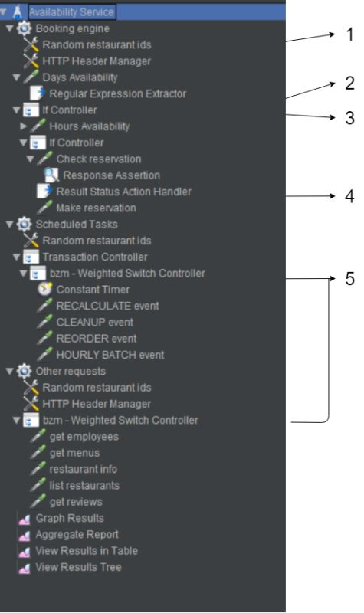Collapse the Weighted Switch Controller under Other requests

tap(16, 420)
